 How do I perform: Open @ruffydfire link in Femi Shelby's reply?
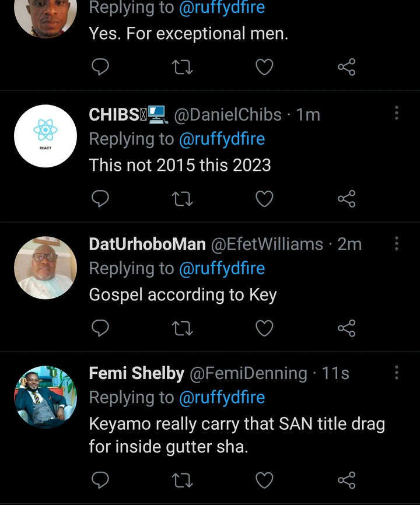pyautogui.click(x=222, y=398)
